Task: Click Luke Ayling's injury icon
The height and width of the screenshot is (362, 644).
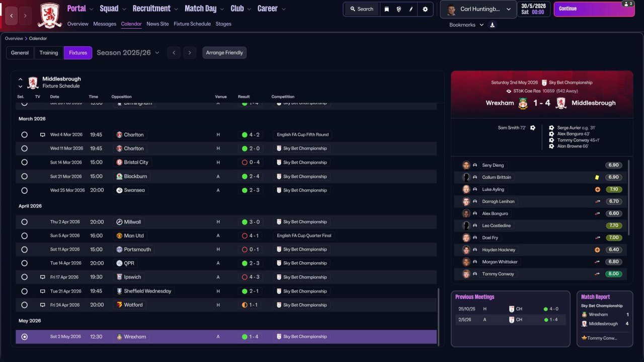Action: tap(598, 189)
